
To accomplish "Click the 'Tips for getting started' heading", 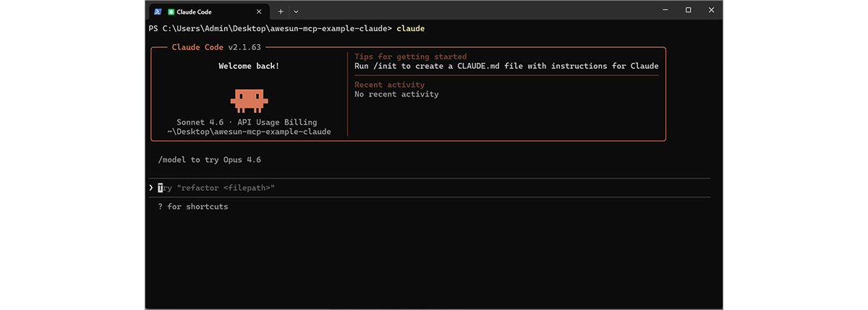I will (410, 56).
